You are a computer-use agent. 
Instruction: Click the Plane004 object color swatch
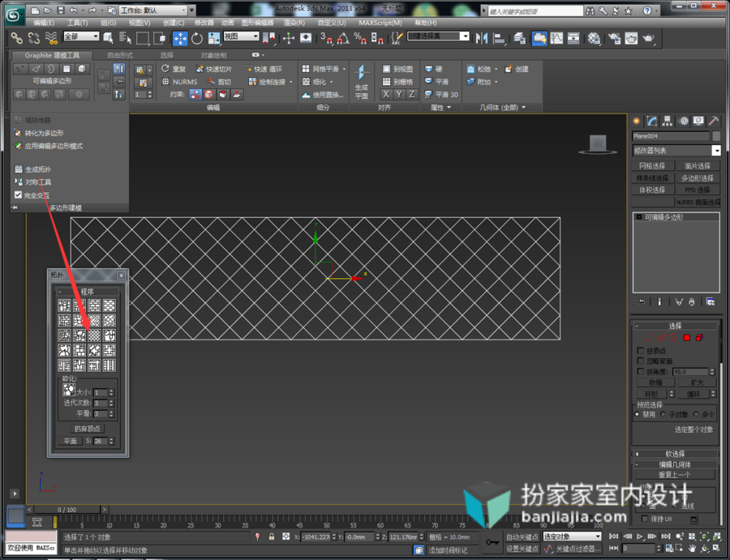pyautogui.click(x=716, y=136)
